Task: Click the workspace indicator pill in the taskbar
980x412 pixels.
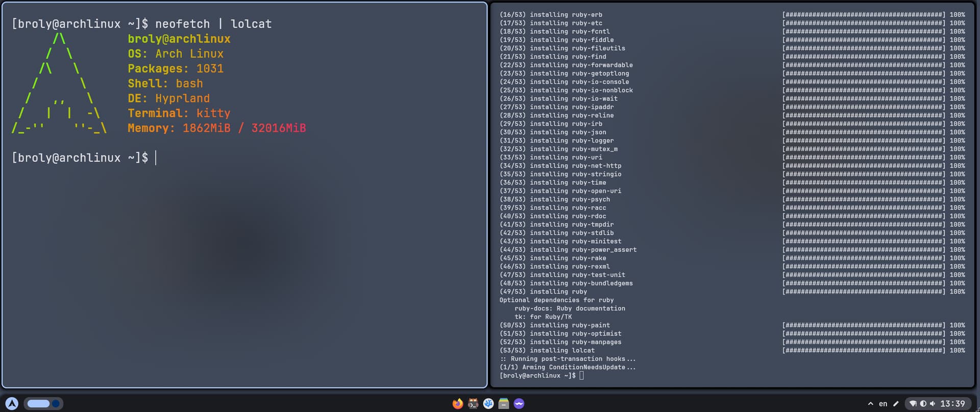Action: (x=43, y=403)
